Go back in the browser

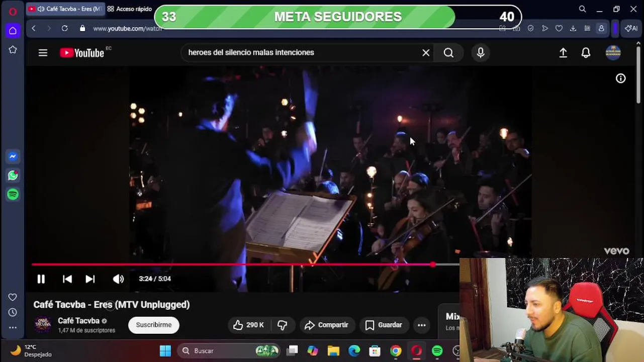(x=34, y=29)
